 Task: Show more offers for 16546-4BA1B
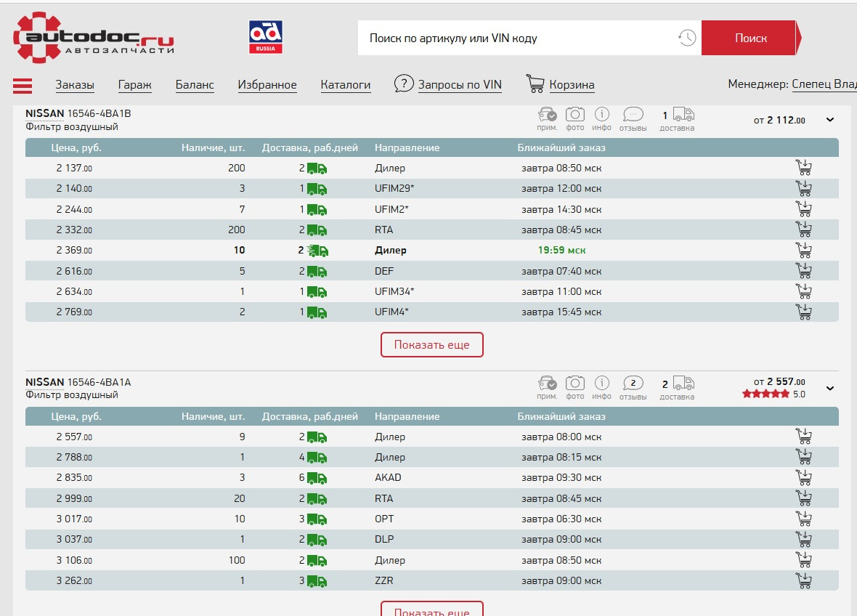[432, 345]
